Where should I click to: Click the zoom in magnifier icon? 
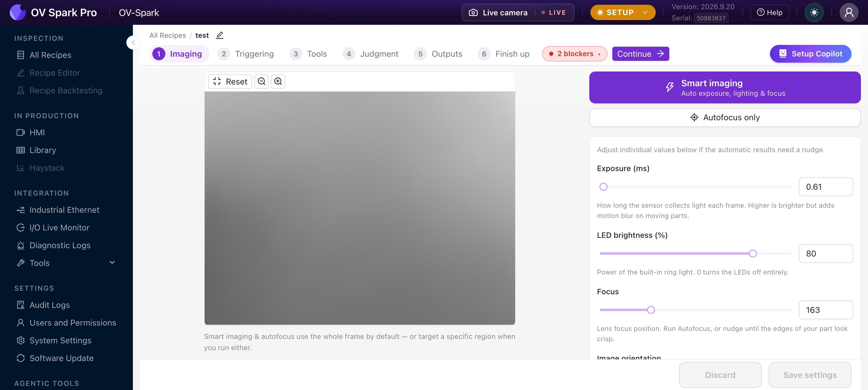[278, 82]
